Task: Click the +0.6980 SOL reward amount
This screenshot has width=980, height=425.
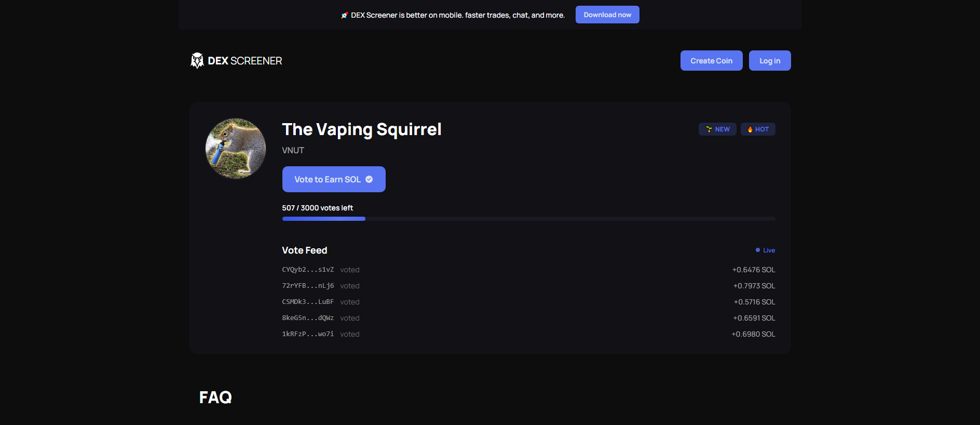Action: [x=754, y=334]
